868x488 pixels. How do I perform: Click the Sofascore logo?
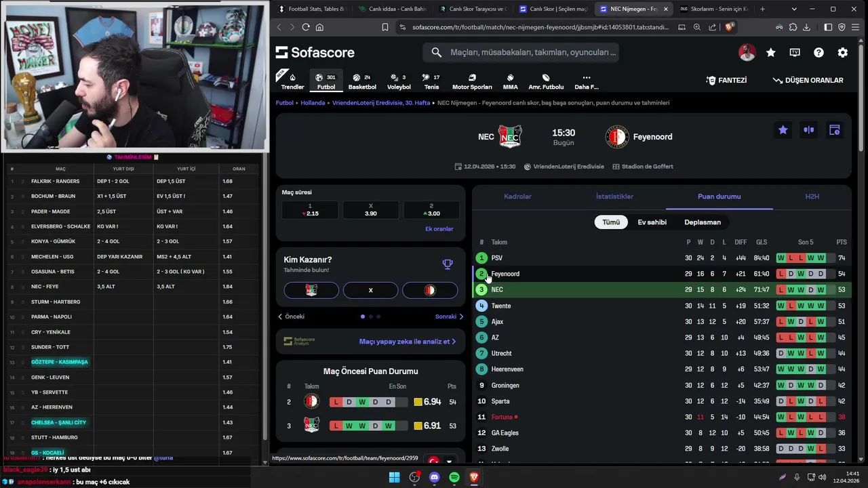315,52
